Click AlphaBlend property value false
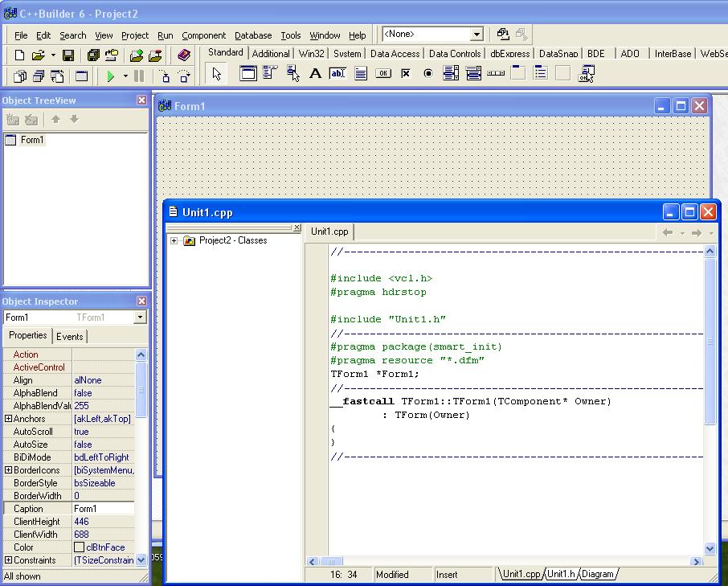The image size is (728, 586). [x=104, y=393]
